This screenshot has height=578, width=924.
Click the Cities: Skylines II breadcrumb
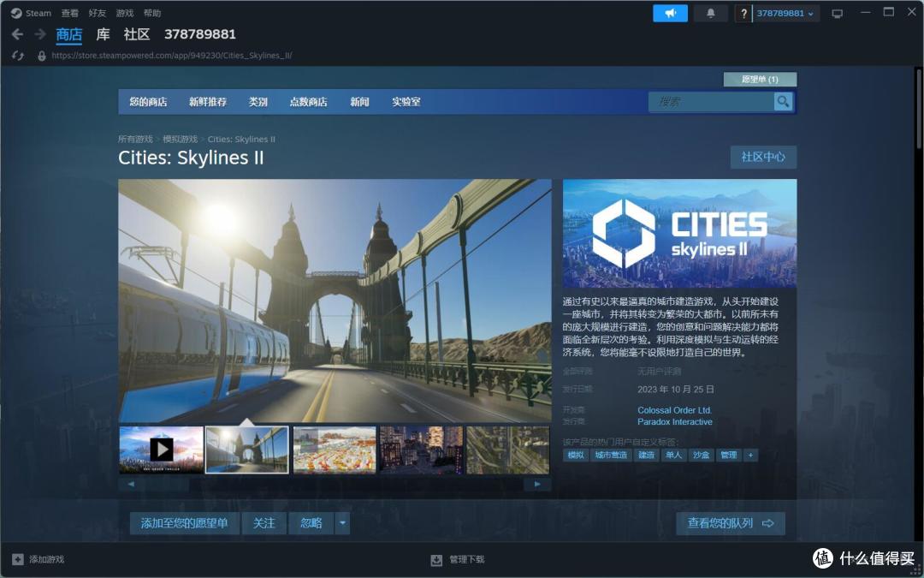point(241,140)
